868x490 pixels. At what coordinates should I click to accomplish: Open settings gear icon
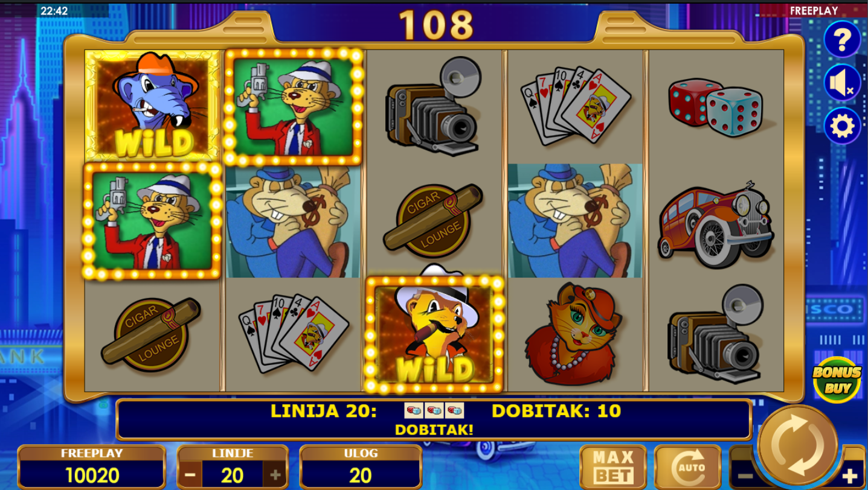click(842, 126)
